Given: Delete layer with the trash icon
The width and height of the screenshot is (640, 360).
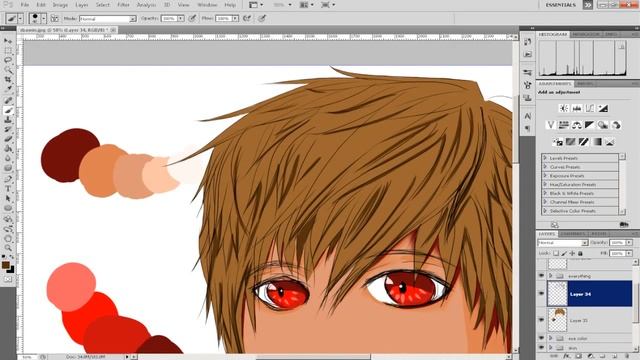Looking at the screenshot, I should [627, 357].
